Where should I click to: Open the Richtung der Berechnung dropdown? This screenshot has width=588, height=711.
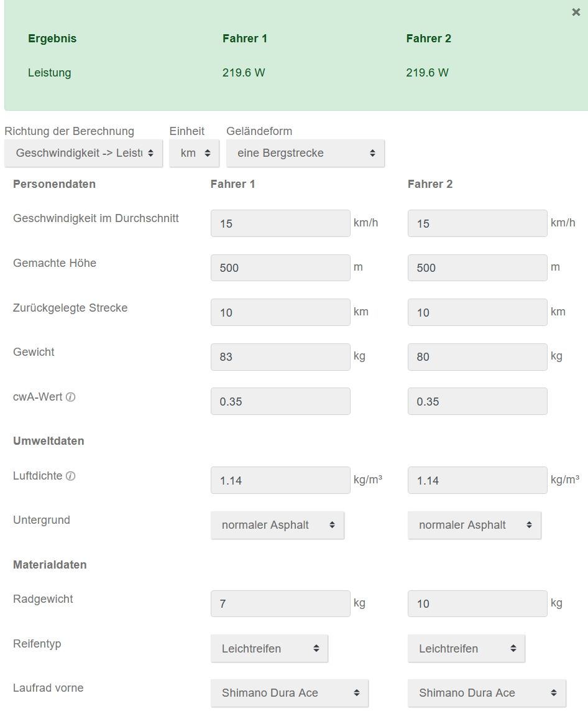pos(83,153)
